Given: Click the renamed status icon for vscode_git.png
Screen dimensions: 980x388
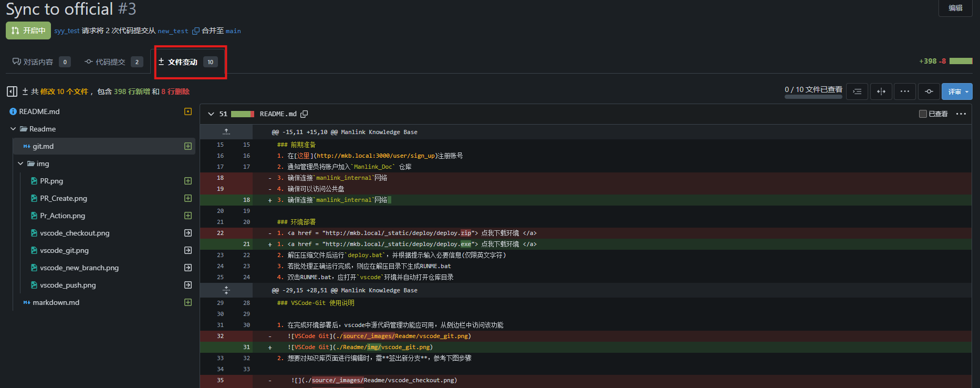Looking at the screenshot, I should 188,250.
